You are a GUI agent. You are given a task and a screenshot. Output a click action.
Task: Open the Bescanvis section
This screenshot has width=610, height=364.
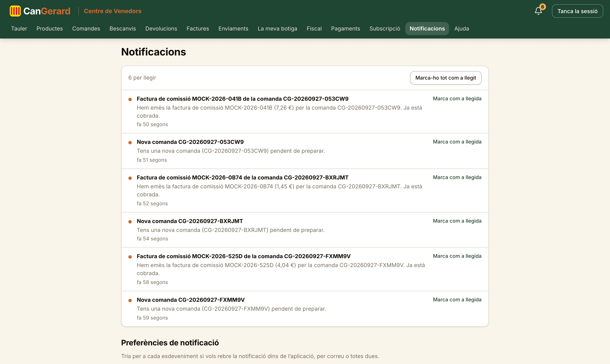(x=123, y=28)
